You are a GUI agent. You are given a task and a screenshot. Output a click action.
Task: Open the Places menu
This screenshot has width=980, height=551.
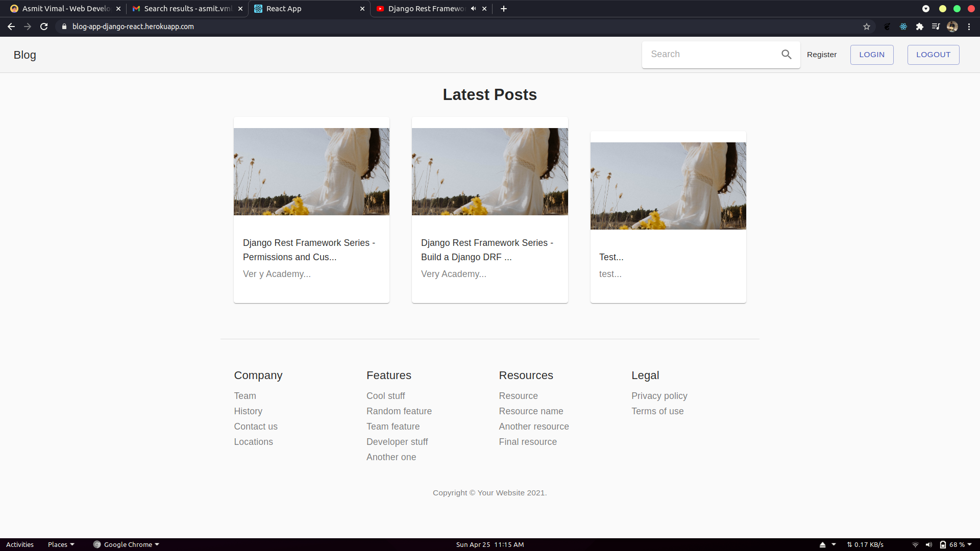pos(61,545)
